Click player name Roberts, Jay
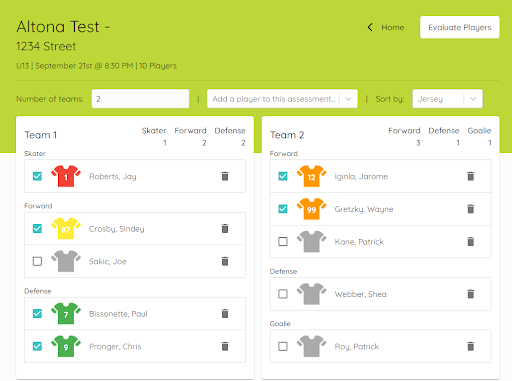 coord(113,176)
